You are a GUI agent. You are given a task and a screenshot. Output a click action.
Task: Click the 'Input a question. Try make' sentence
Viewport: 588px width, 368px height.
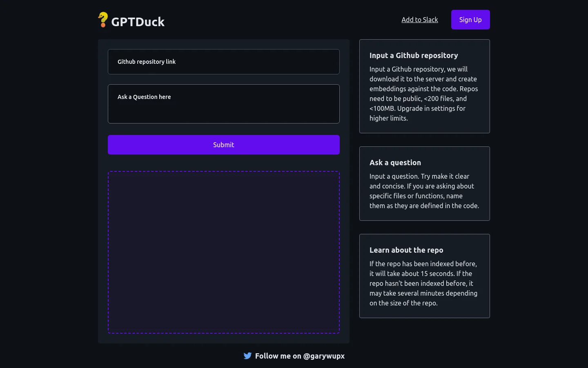419,176
